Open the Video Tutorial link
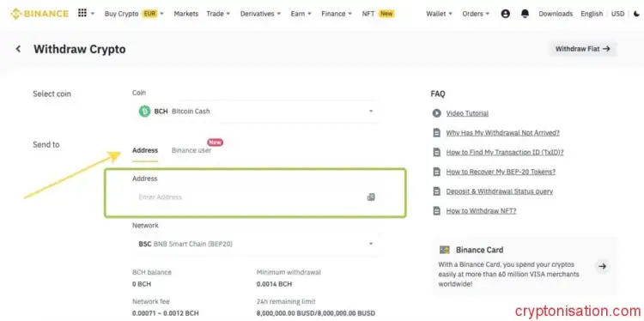The height and width of the screenshot is (321, 644). (467, 113)
